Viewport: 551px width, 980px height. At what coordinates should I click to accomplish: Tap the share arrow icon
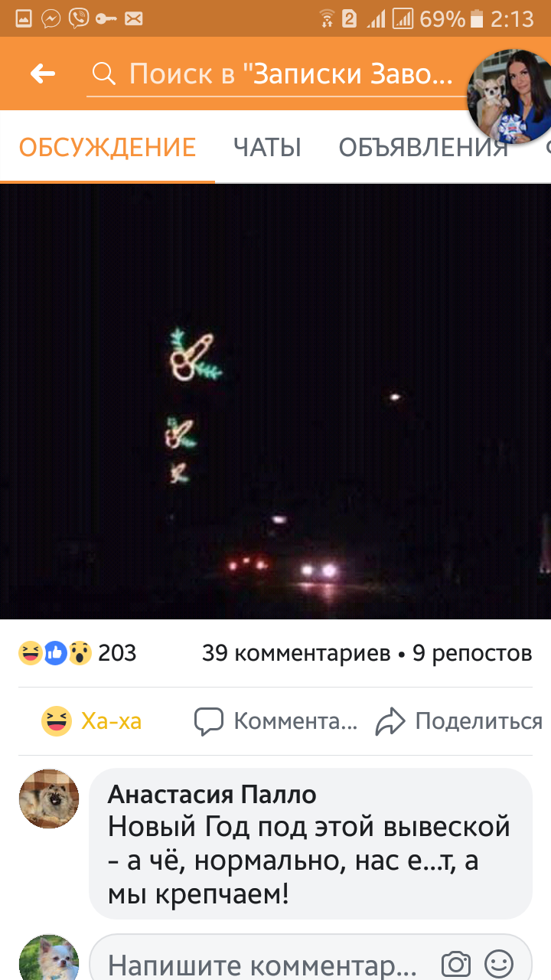point(390,721)
